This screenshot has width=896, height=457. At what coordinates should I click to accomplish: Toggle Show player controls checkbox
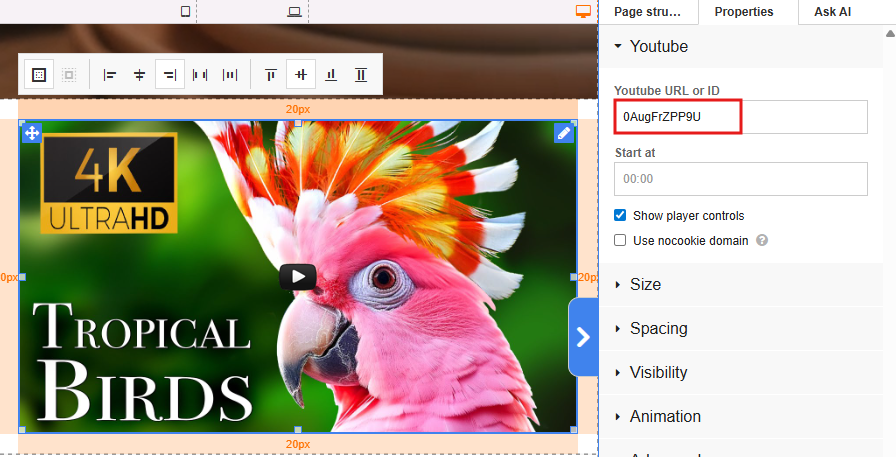pos(620,215)
